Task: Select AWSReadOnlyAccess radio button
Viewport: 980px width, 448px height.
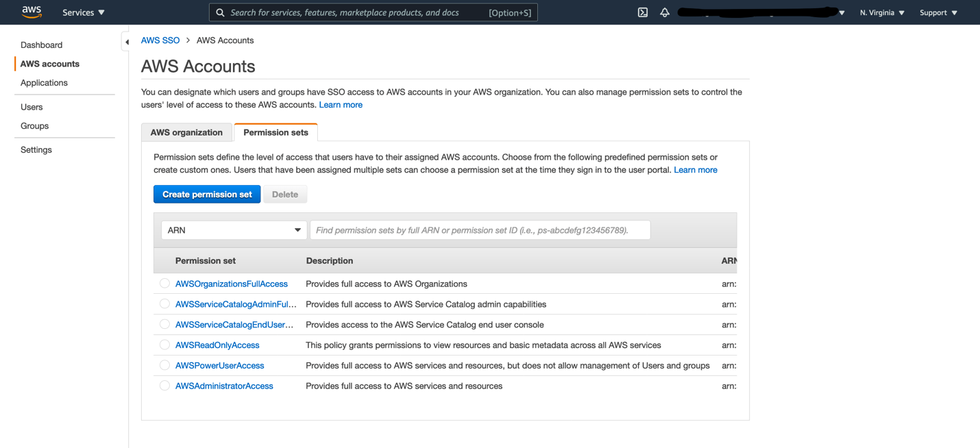Action: coord(164,345)
